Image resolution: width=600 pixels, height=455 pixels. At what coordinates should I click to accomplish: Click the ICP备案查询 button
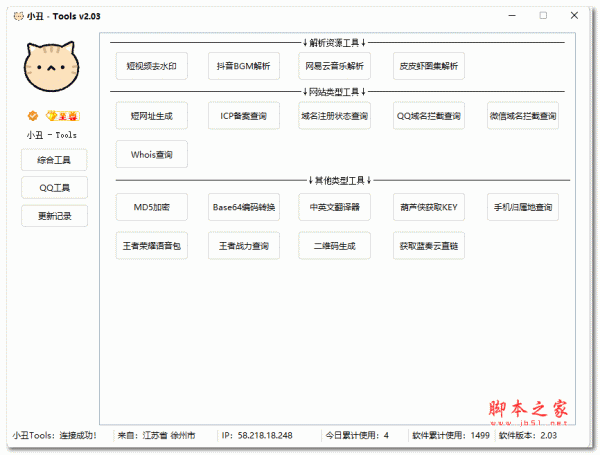click(x=244, y=116)
